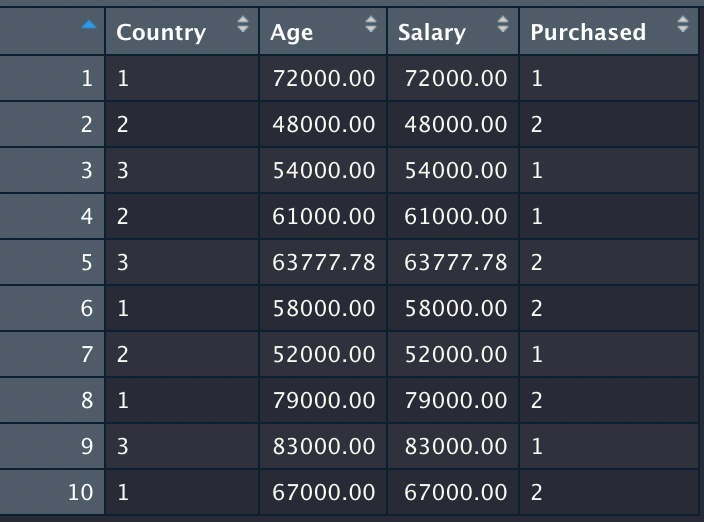
Task: Sort by the Age column arrows
Action: pyautogui.click(x=371, y=24)
